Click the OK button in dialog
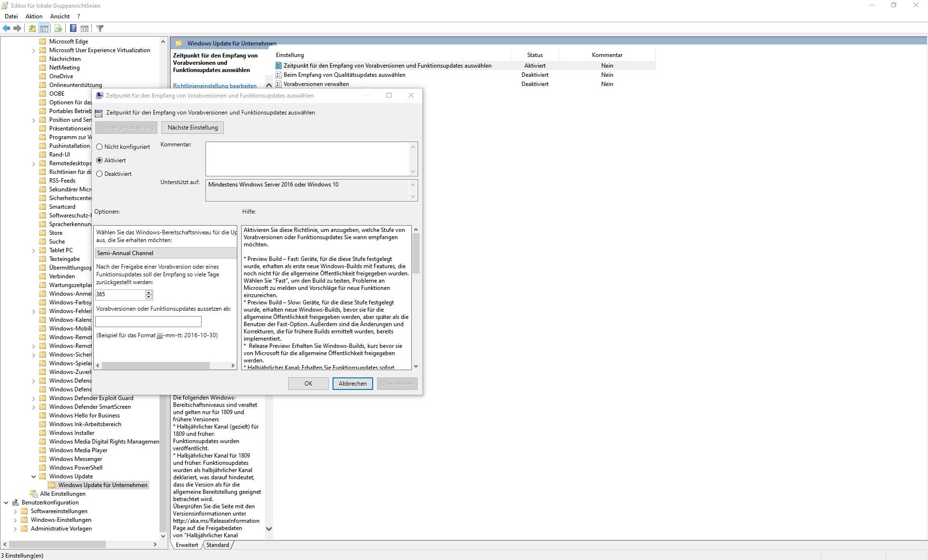 308,384
